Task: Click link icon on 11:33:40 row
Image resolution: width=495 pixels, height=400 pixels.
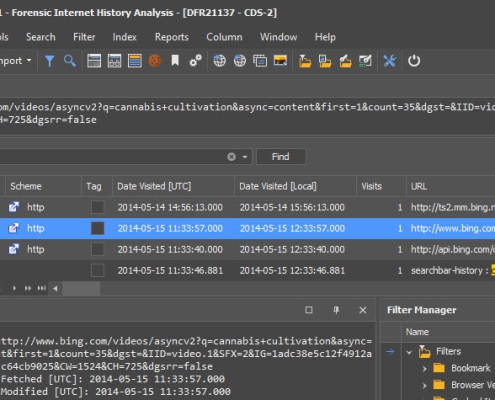Action: pos(14,249)
